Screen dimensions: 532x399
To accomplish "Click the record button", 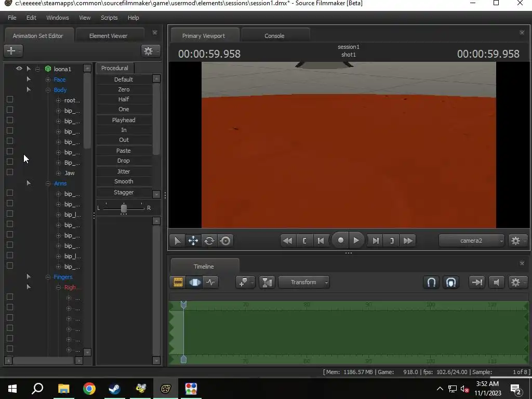I will tap(340, 241).
